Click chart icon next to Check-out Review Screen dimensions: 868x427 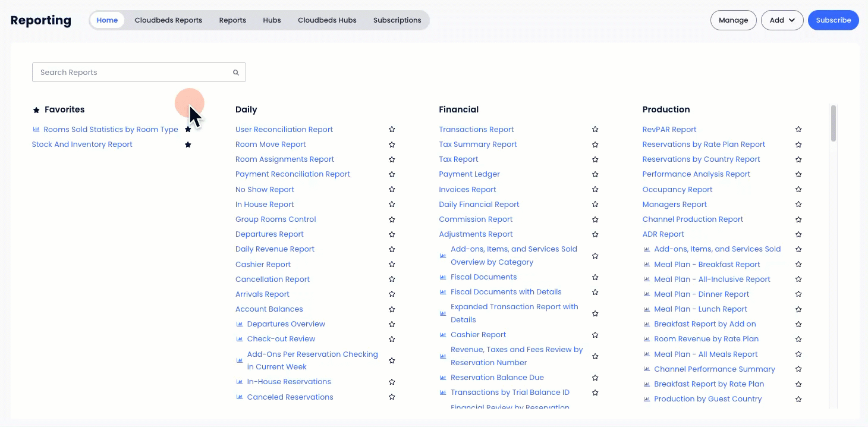click(240, 339)
